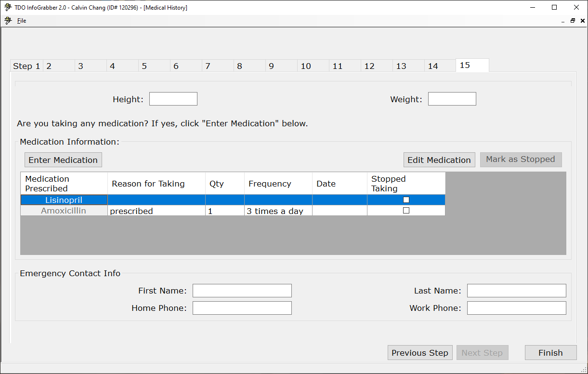Check Stopped Taking for Amoxicillin
The width and height of the screenshot is (588, 374).
(x=406, y=211)
